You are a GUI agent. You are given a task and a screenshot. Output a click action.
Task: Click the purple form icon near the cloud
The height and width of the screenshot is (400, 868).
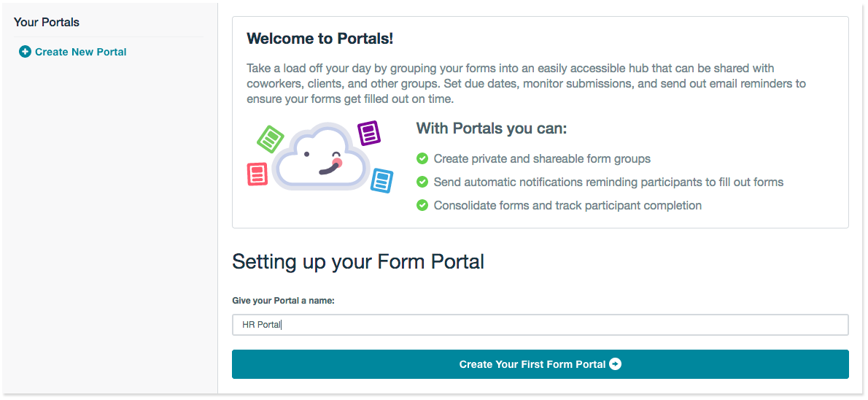[369, 133]
